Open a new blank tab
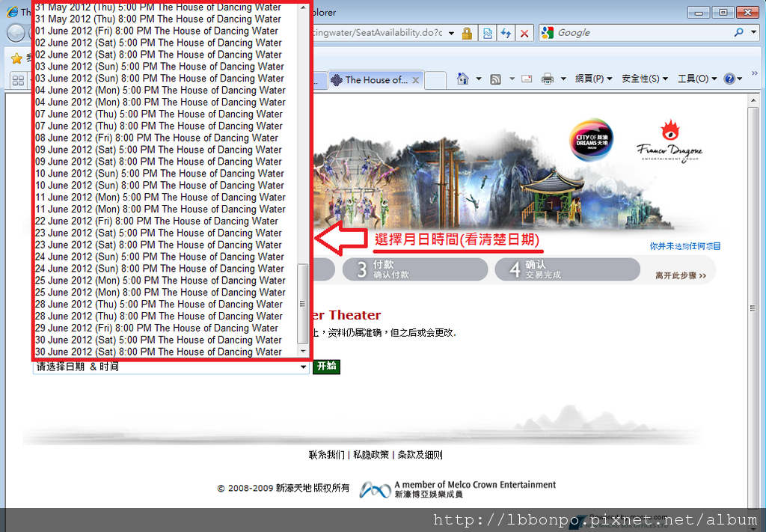 coord(435,80)
